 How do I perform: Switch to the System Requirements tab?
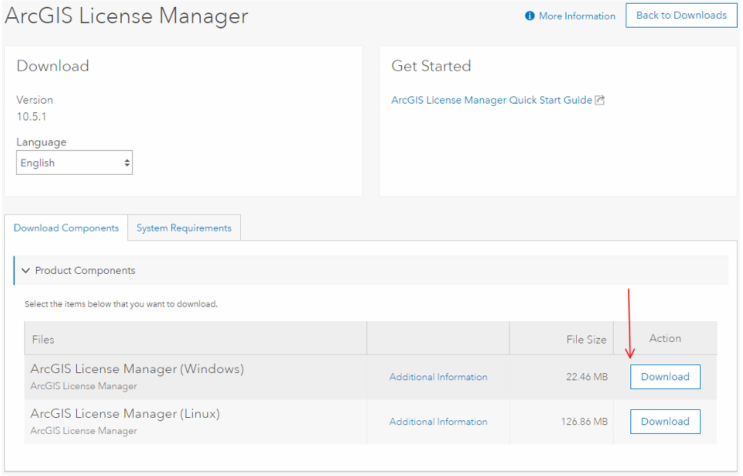[x=184, y=228]
